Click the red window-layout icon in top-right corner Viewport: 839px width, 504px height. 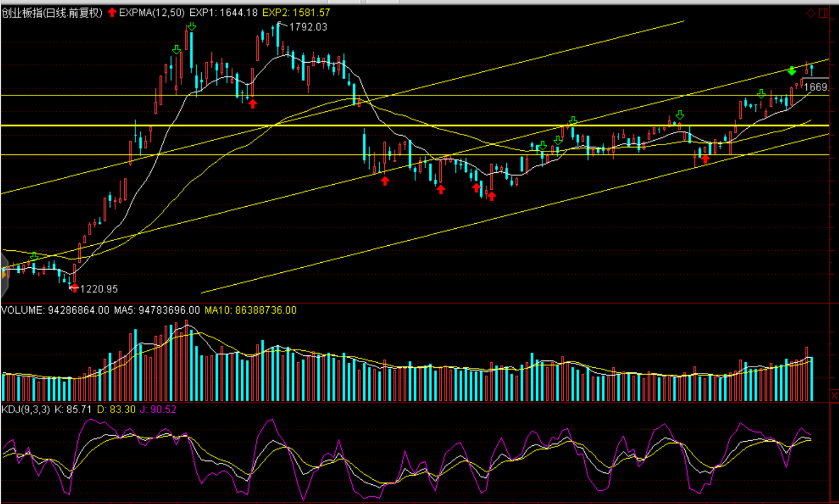[x=823, y=13]
